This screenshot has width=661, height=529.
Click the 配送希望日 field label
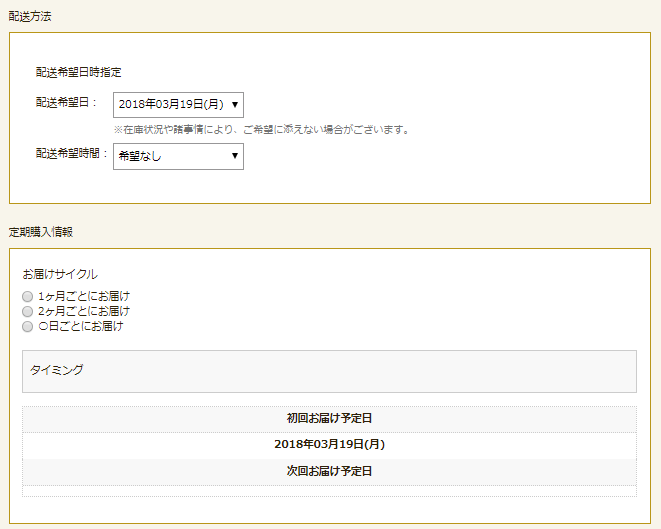coord(66,102)
